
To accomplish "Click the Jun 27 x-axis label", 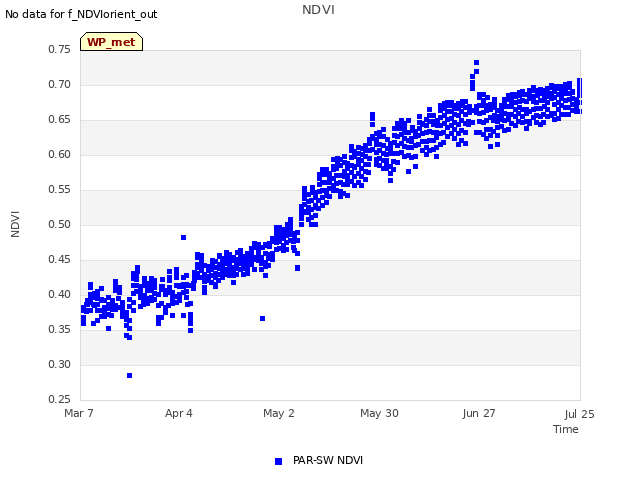I will 479,413.
